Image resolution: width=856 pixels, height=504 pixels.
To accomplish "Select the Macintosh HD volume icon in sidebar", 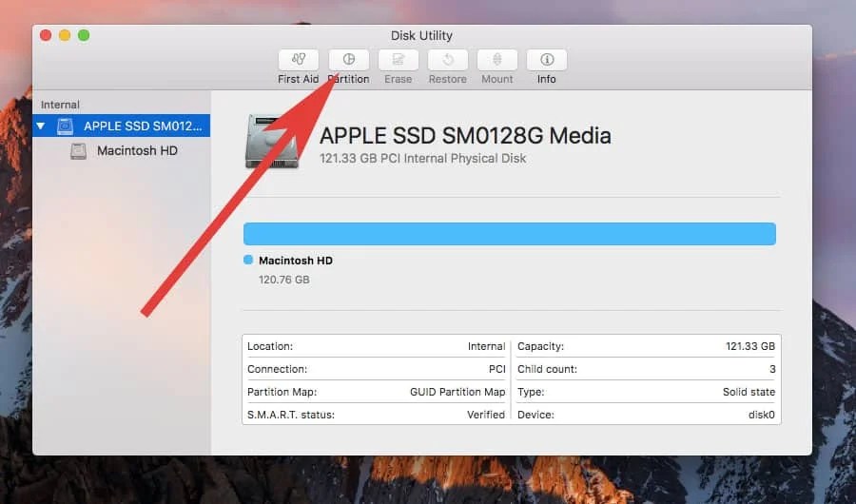I will (x=79, y=151).
